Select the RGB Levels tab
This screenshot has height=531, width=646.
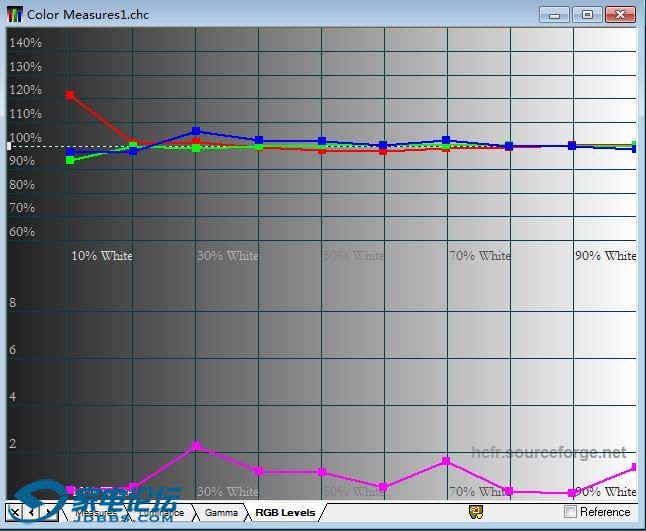point(284,512)
